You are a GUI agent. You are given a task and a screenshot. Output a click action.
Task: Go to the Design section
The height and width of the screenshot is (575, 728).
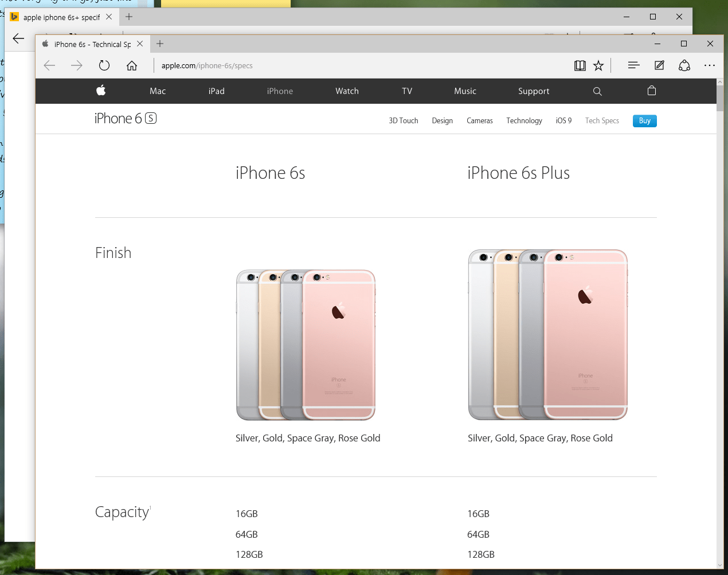pos(443,121)
